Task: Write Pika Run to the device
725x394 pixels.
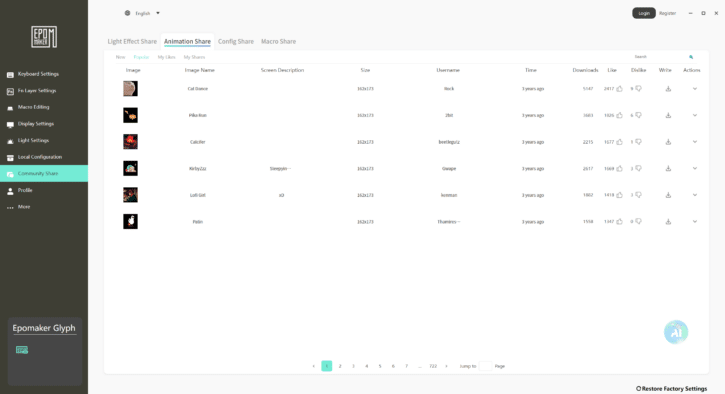Action: click(668, 115)
